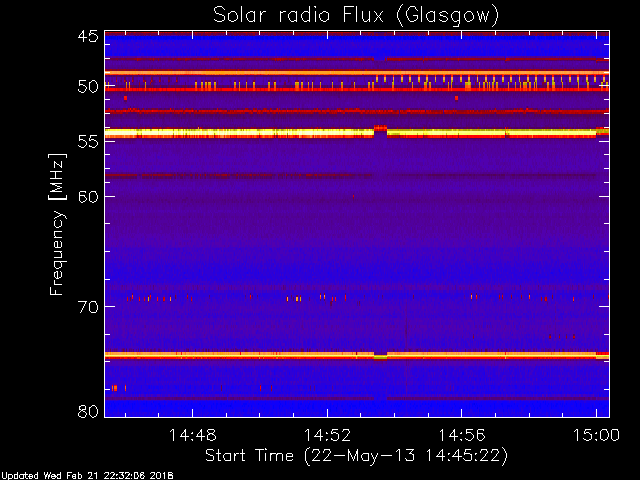Screen dimensions: 640x480
Task: Click the 80 frequency tick label
Action: tap(88, 411)
